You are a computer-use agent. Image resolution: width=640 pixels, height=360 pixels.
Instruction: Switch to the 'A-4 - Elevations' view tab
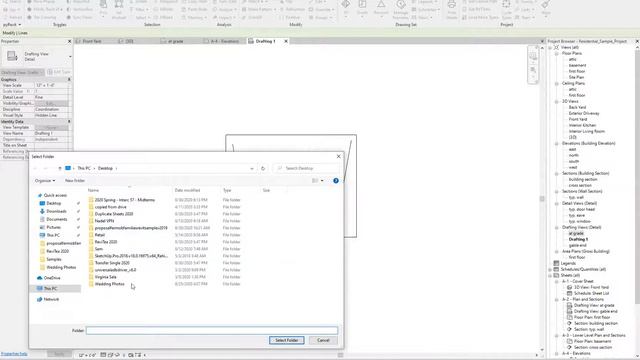[x=224, y=41]
